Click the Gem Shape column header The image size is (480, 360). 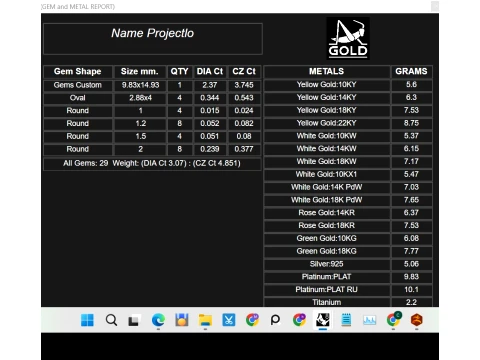[78, 72]
